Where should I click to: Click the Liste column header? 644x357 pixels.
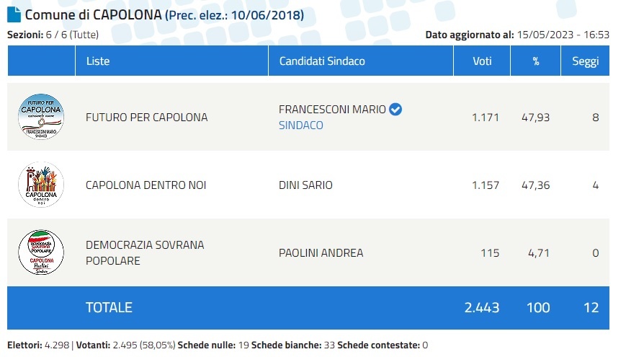coord(98,61)
